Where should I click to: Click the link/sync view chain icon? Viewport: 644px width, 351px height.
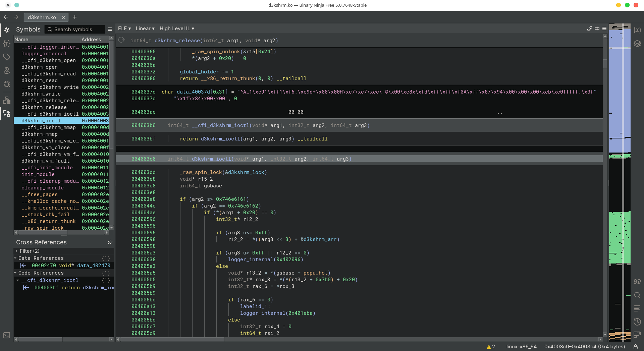[589, 28]
